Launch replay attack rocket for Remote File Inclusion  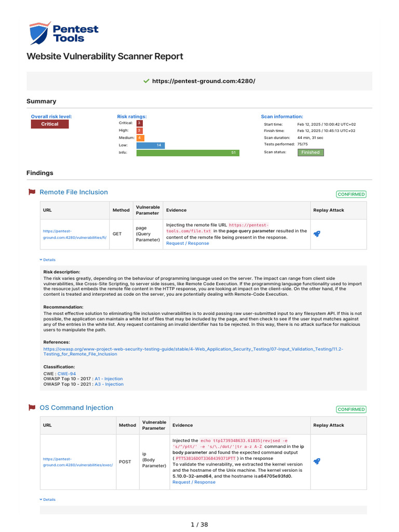click(x=316, y=234)
